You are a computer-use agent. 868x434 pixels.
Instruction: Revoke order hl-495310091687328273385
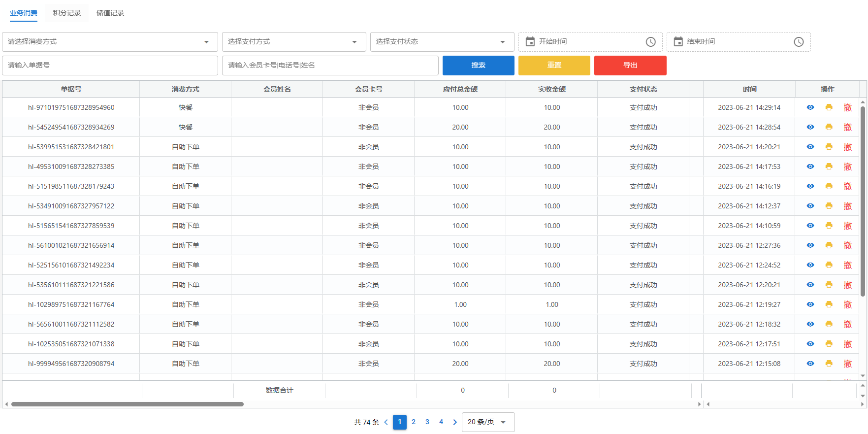[847, 167]
